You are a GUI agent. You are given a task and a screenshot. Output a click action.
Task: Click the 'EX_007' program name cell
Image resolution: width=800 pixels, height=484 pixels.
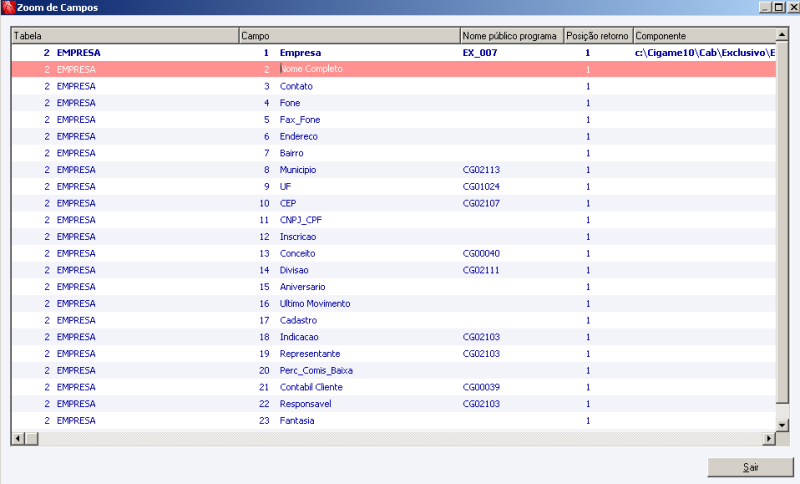click(480, 53)
